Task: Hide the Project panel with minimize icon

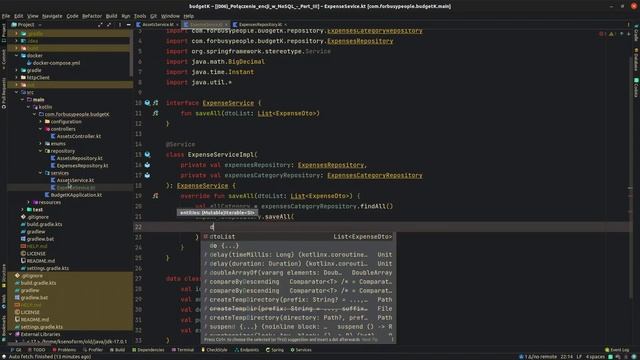Action: (x=128, y=25)
